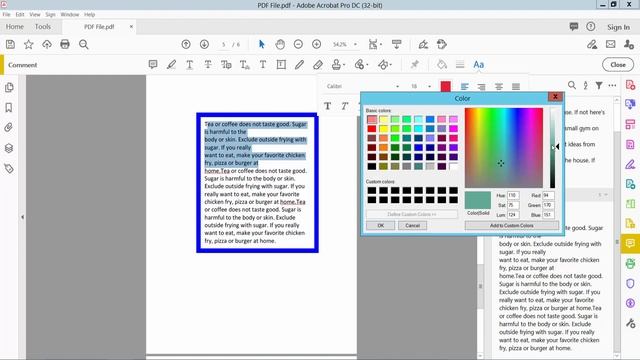Center align the text
640x360 pixels.
[499, 87]
